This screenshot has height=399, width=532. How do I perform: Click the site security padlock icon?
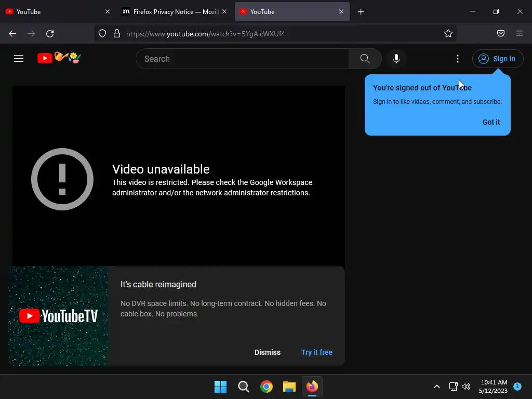click(x=117, y=34)
